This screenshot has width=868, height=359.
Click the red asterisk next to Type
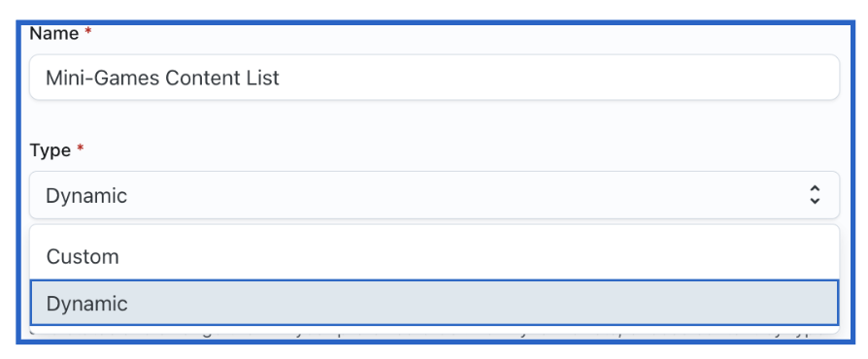click(81, 148)
